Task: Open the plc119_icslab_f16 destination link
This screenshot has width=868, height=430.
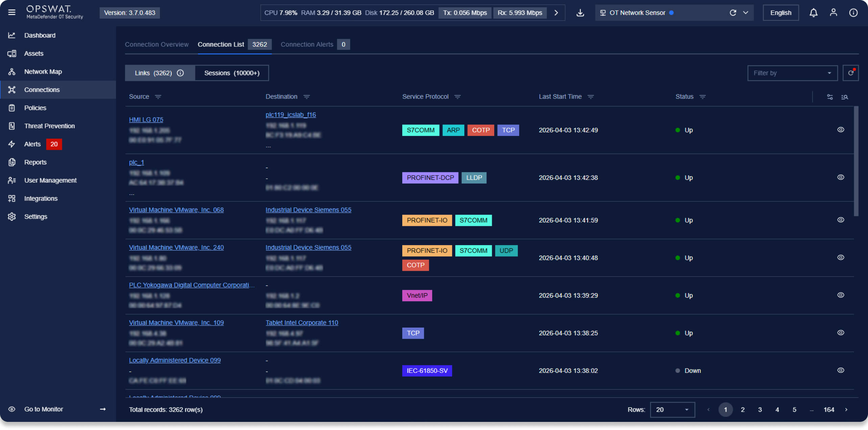Action: point(290,115)
